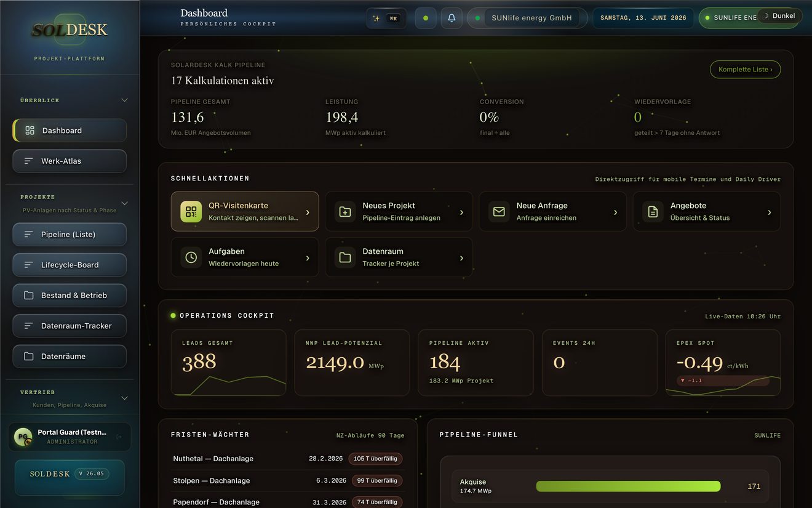The width and height of the screenshot is (812, 508).
Task: Click the QR code icon on QR-Visitenkarte
Action: tap(191, 211)
